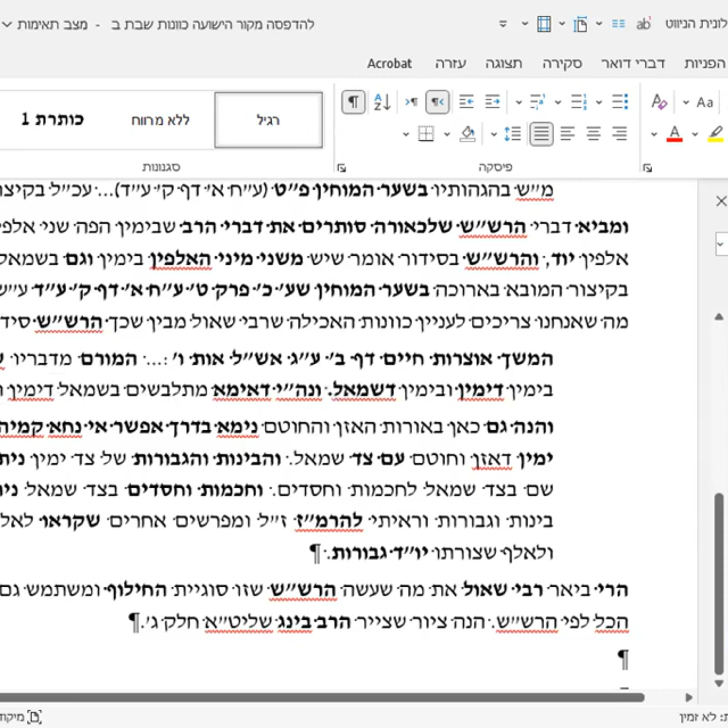Image resolution: width=728 pixels, height=728 pixels.
Task: Apply bullet list formatting
Action: [x=620, y=102]
